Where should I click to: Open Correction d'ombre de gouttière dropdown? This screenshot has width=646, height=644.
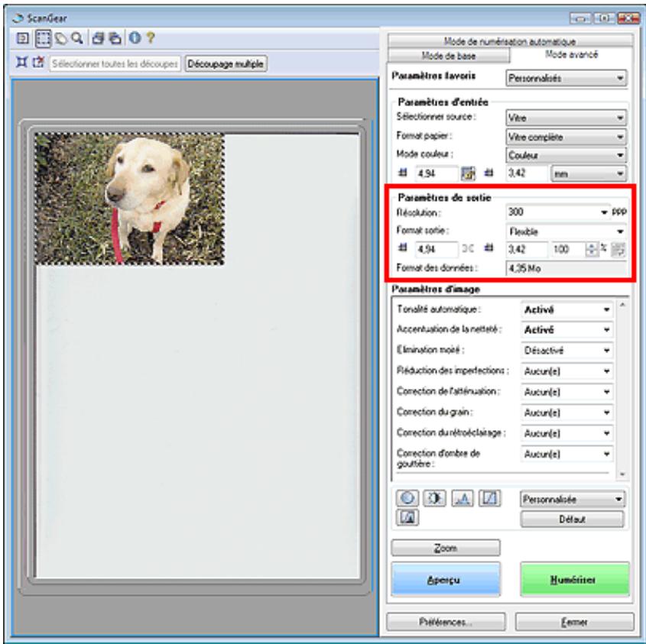(567, 455)
